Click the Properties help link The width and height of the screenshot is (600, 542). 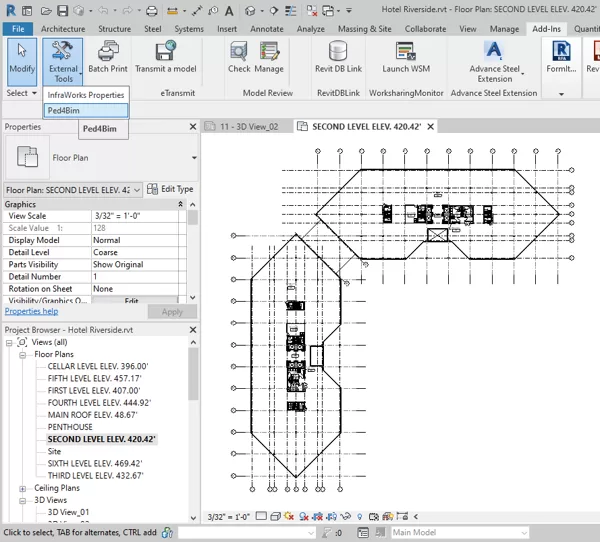click(x=31, y=311)
